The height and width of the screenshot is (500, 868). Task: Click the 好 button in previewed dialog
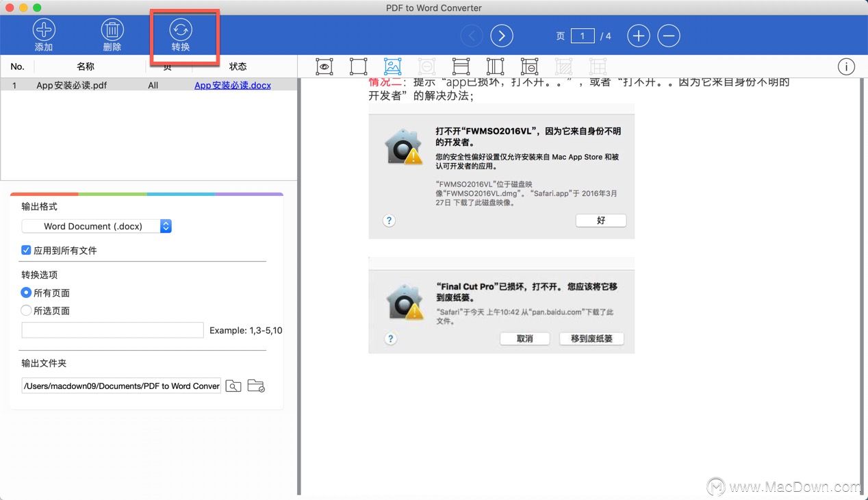click(601, 221)
